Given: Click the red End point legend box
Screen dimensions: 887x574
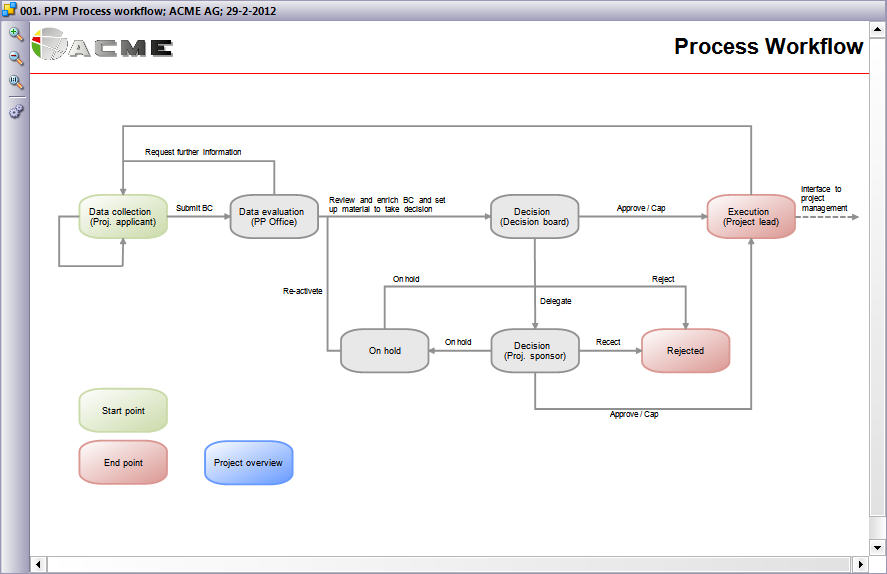Looking at the screenshot, I should [x=123, y=463].
